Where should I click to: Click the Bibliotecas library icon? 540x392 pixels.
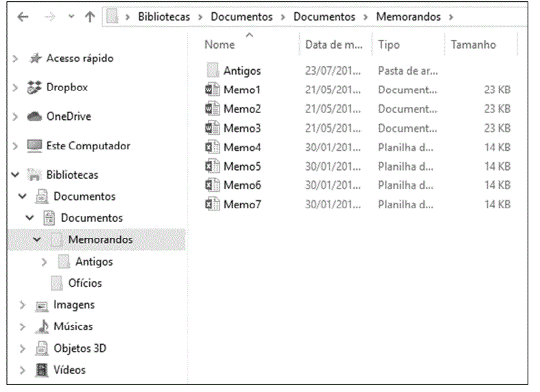point(34,175)
